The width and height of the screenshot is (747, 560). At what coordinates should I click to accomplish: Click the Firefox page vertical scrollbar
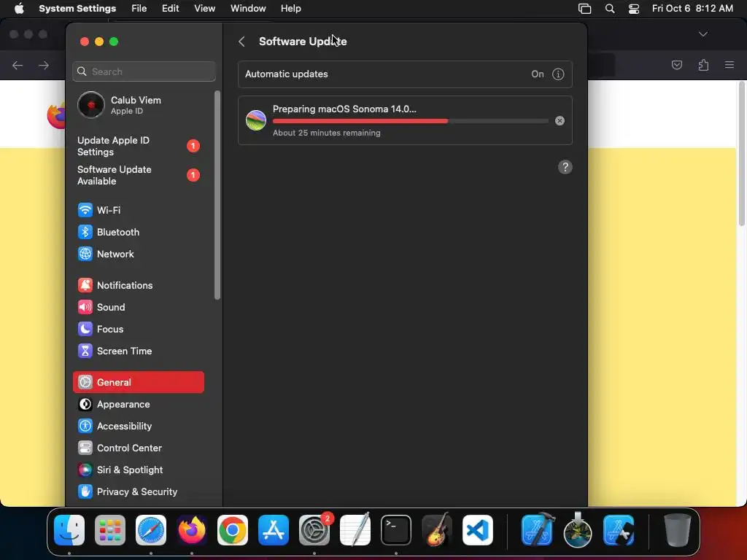pos(742,154)
